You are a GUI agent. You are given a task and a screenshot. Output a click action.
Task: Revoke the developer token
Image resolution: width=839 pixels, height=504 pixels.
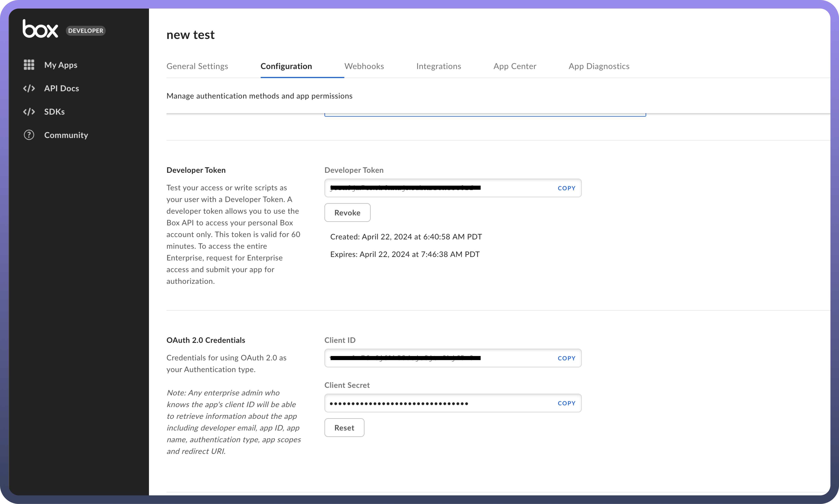[347, 213]
